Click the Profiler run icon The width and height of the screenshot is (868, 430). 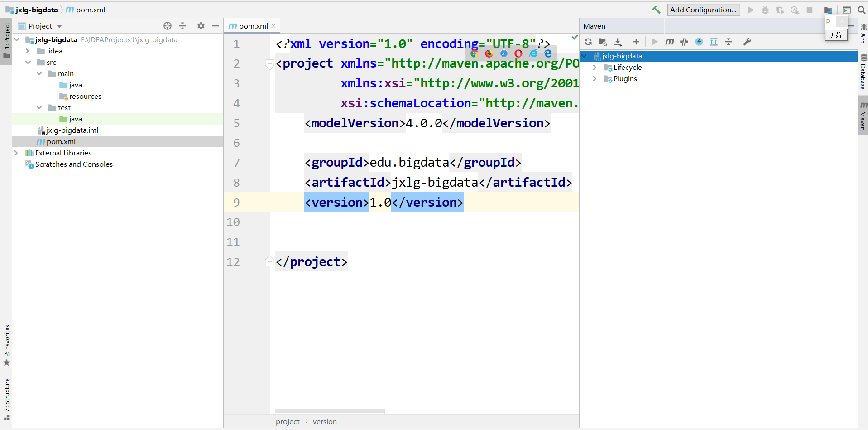coord(795,10)
